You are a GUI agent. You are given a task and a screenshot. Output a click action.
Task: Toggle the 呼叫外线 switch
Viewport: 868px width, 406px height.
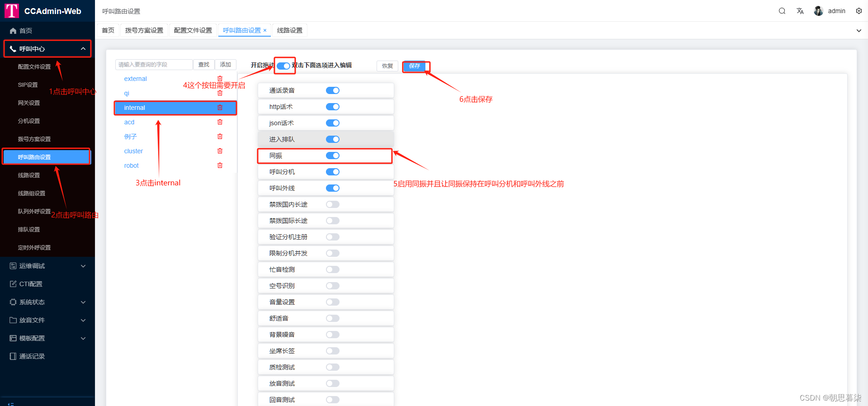[333, 188]
